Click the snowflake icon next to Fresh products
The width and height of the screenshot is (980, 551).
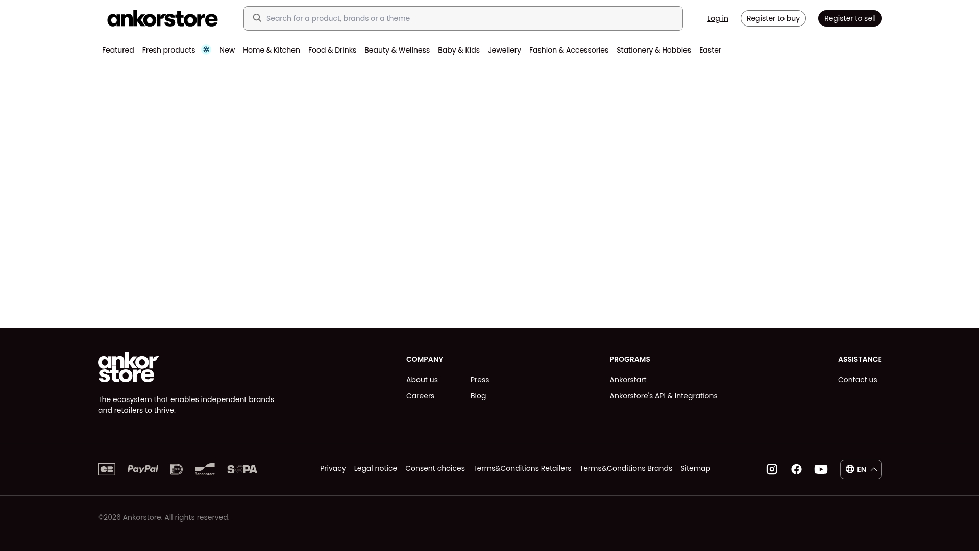click(x=206, y=49)
